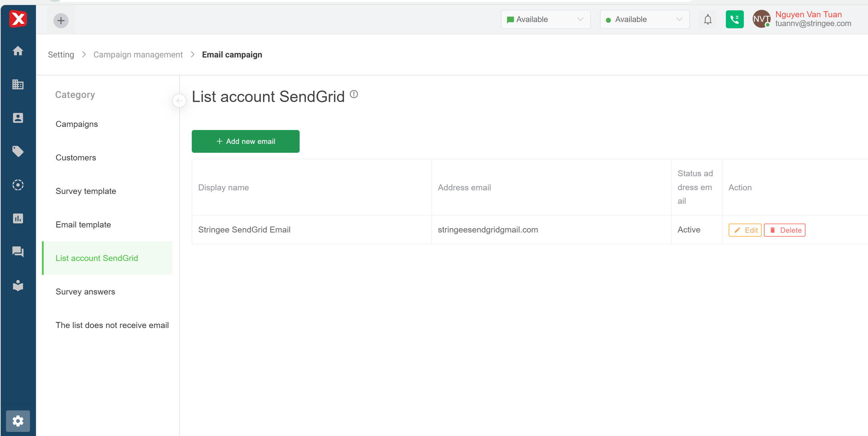
Task: Edit the Stringee SendGrid Email account
Action: (745, 230)
